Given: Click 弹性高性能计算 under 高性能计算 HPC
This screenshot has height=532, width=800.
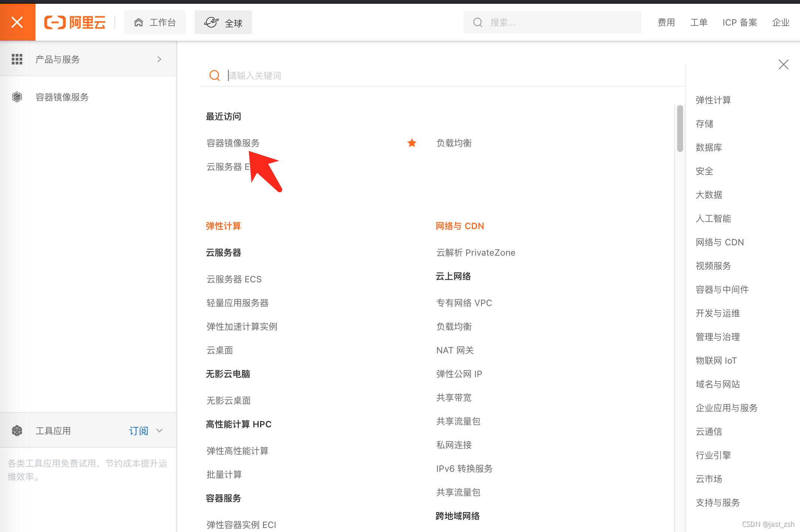Looking at the screenshot, I should point(238,449).
